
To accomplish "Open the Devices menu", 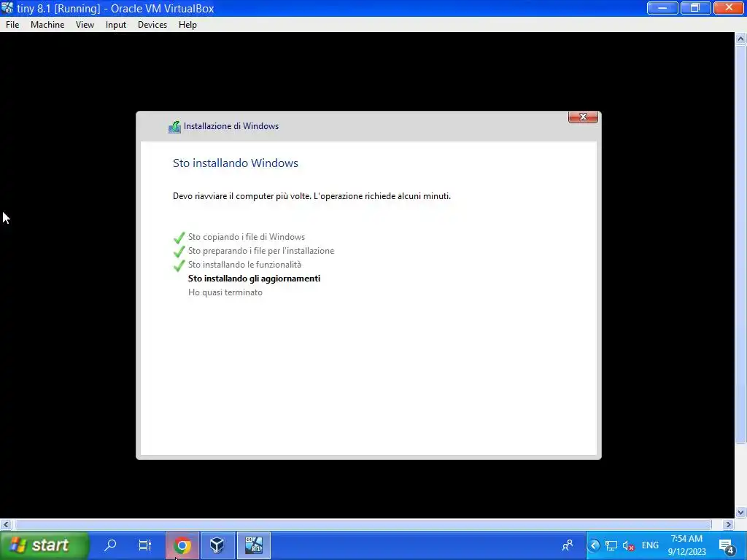I will click(x=152, y=25).
